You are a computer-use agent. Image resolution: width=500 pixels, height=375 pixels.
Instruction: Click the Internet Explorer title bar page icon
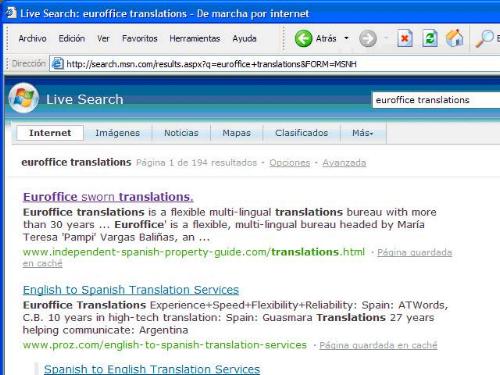11,13
